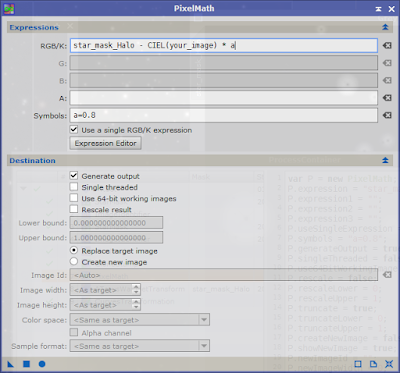This screenshot has height=373, width=400.
Task: Click the PixelMath title bar icon
Action: click(x=9, y=9)
